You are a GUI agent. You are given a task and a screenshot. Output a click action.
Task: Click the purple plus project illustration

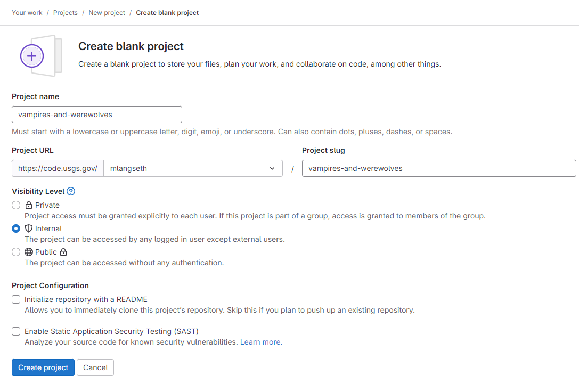(41, 56)
